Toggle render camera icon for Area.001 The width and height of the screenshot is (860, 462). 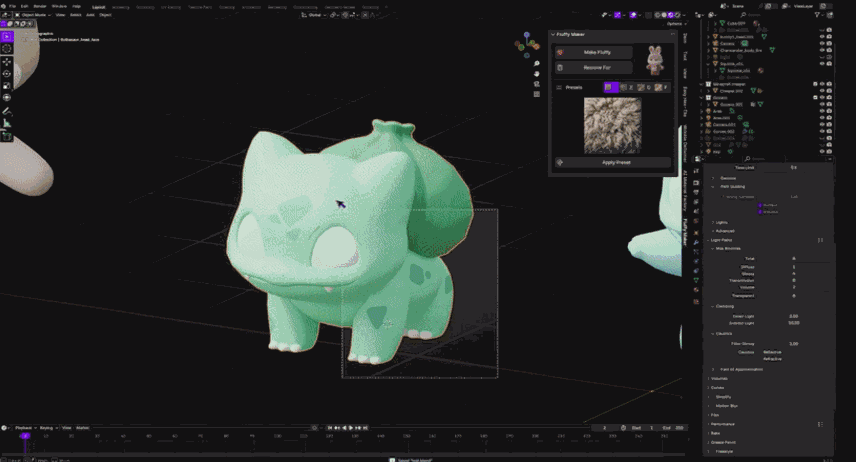[829, 117]
